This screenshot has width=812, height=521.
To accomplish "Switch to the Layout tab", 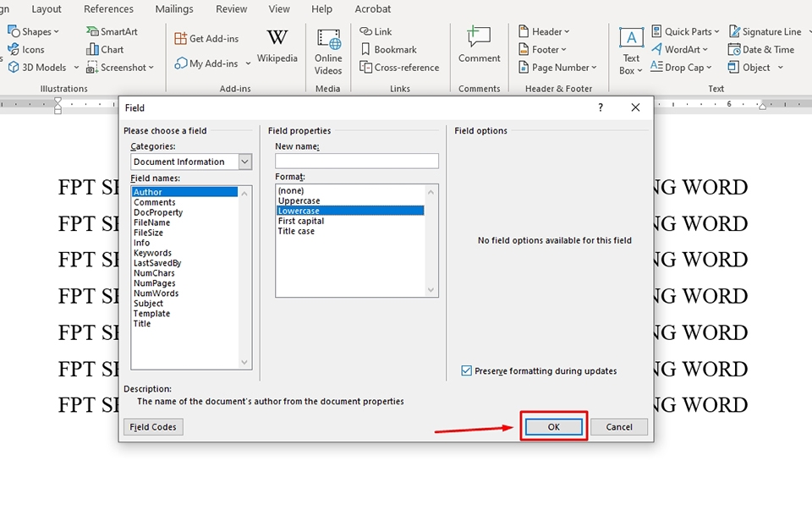I will (46, 8).
